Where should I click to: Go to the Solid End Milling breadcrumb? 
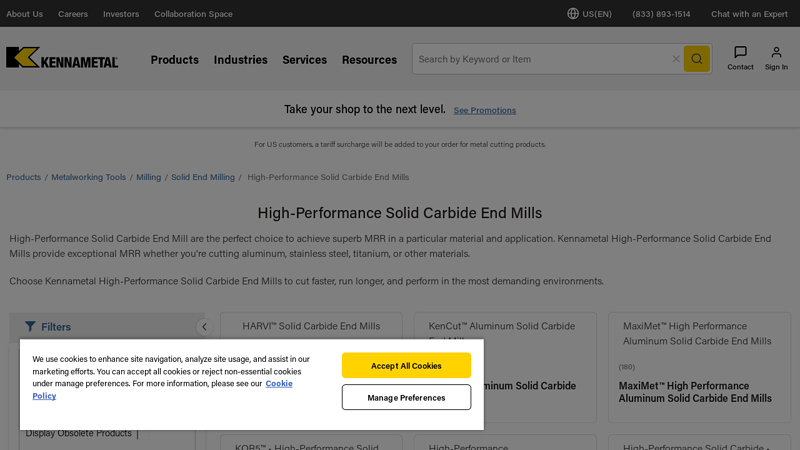coord(203,177)
